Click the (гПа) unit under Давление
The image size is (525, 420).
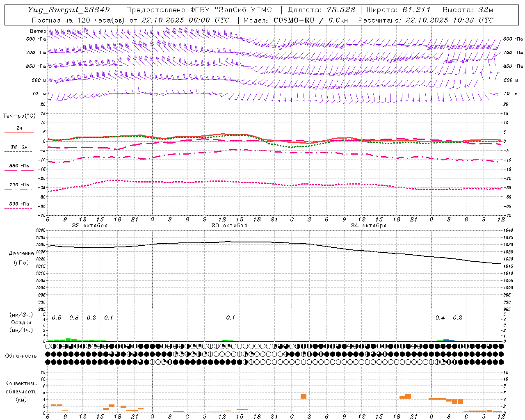coord(21,262)
